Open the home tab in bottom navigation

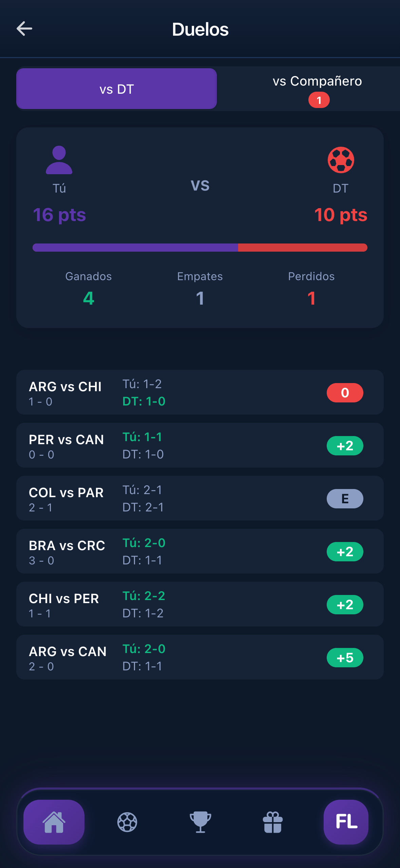click(54, 822)
